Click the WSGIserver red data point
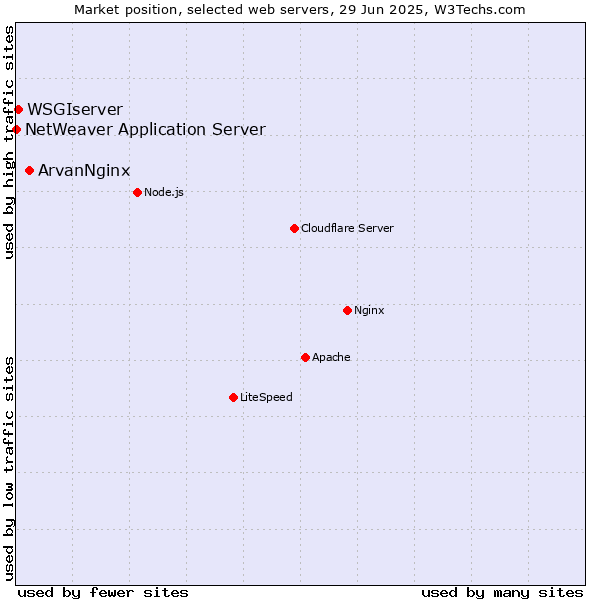This screenshot has height=600, width=600. click(18, 110)
